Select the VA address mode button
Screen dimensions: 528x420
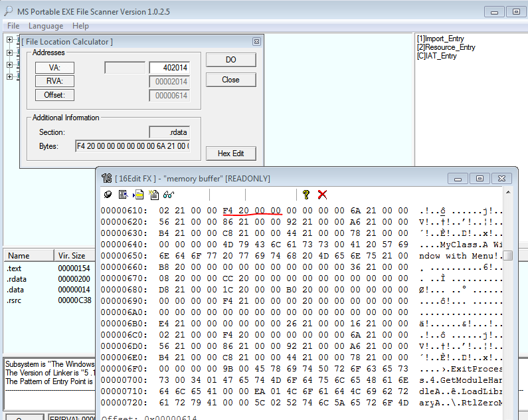(54, 68)
